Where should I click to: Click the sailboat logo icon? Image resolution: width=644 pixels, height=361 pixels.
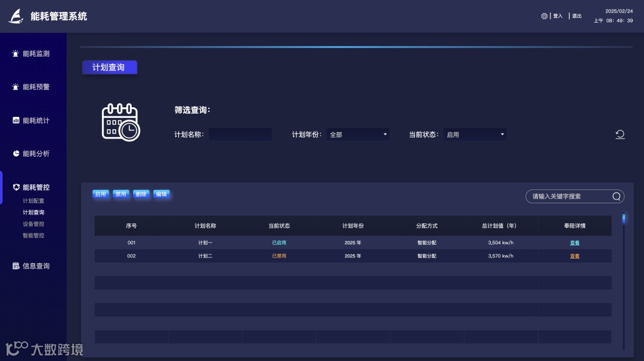click(x=16, y=17)
